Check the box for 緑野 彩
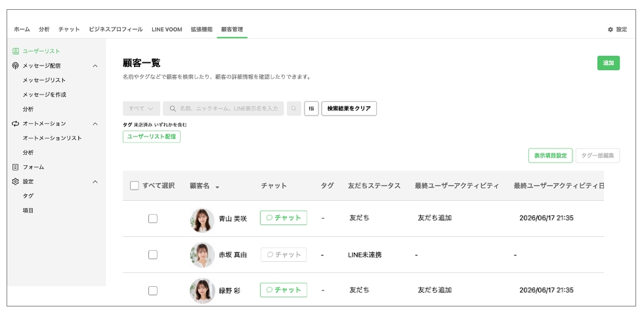The height and width of the screenshot is (315, 644). click(x=153, y=291)
